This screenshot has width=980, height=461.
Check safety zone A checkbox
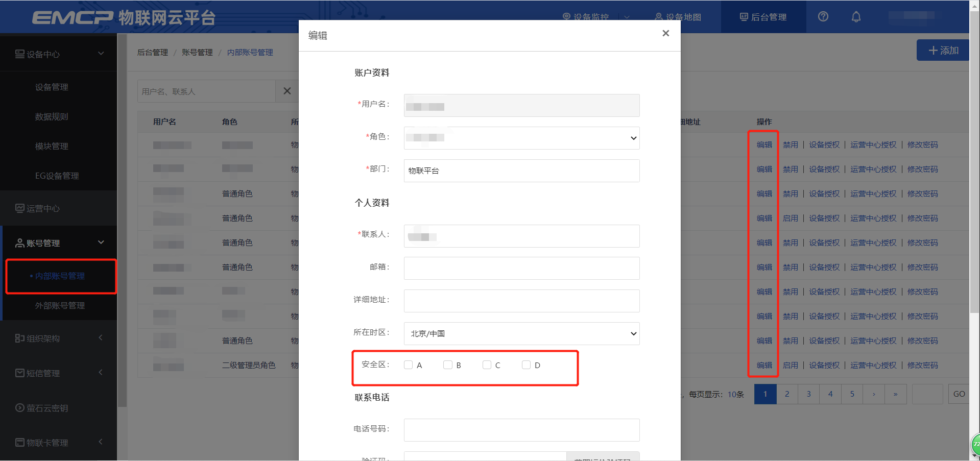click(x=408, y=365)
